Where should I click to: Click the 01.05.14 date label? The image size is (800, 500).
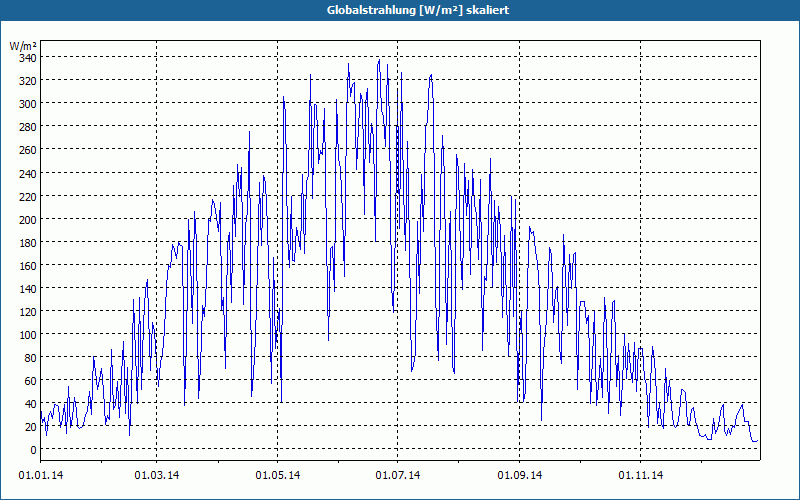(x=278, y=476)
